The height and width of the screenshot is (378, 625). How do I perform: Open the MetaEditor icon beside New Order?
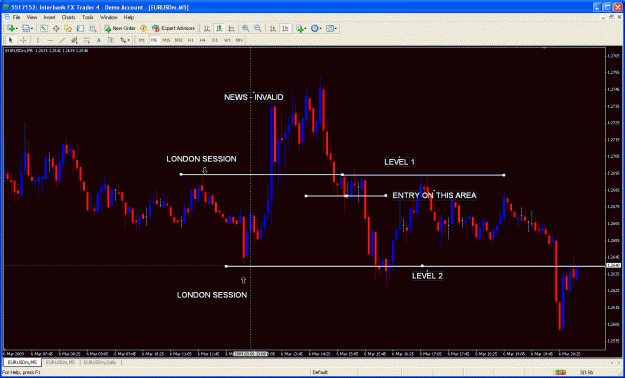[x=143, y=28]
